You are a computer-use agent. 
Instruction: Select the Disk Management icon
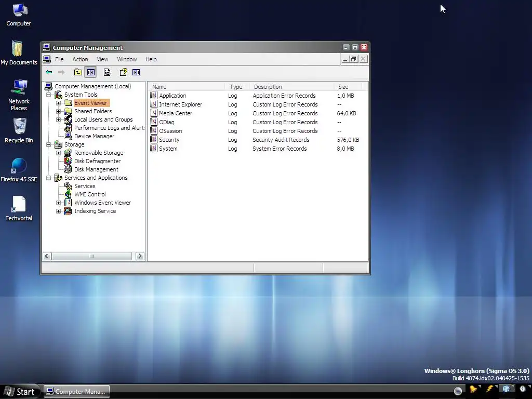click(x=68, y=169)
